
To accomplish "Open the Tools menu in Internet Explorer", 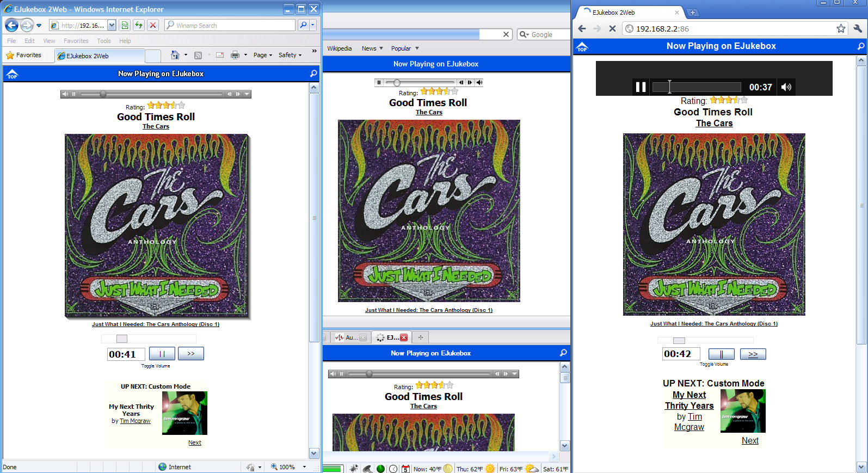I will [104, 41].
